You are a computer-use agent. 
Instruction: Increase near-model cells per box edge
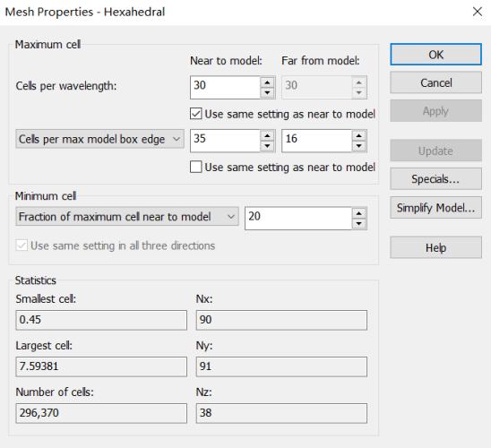coord(267,136)
